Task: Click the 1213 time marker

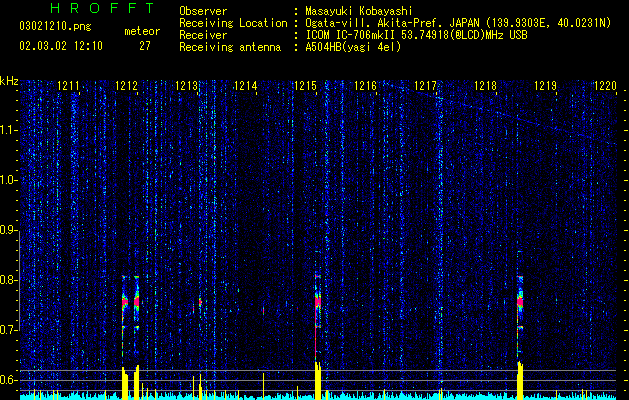Action: 187,85
